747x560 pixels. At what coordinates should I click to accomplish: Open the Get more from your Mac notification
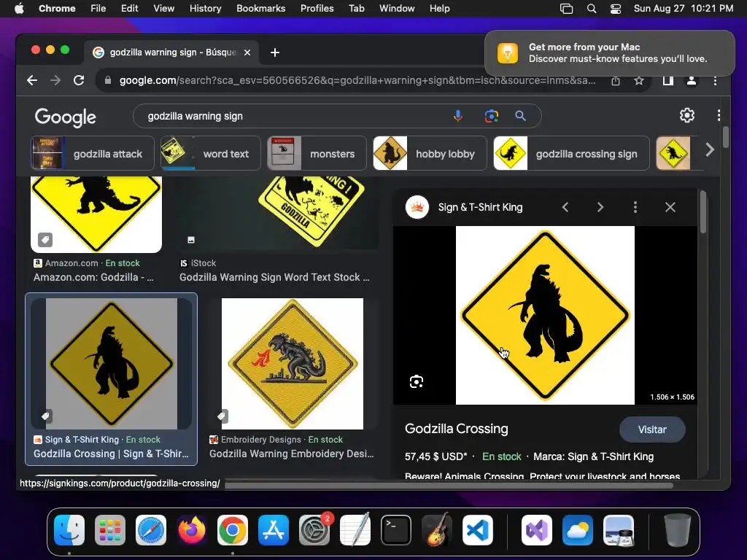click(609, 52)
